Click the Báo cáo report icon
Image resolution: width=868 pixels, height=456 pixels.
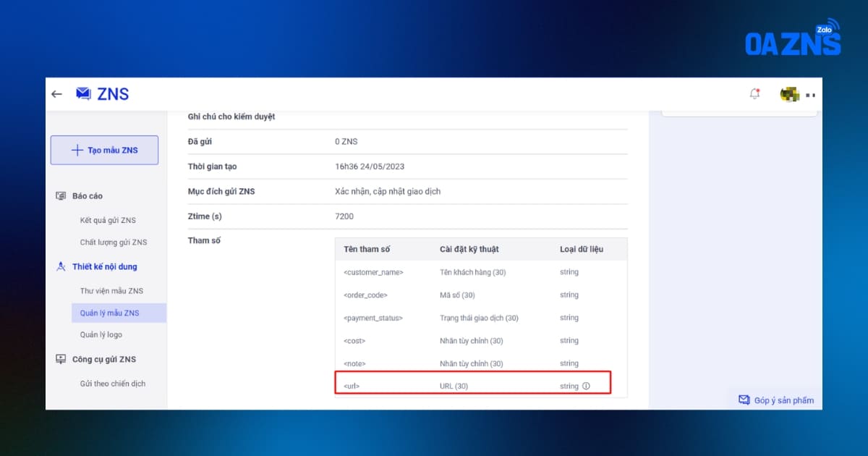pyautogui.click(x=61, y=196)
